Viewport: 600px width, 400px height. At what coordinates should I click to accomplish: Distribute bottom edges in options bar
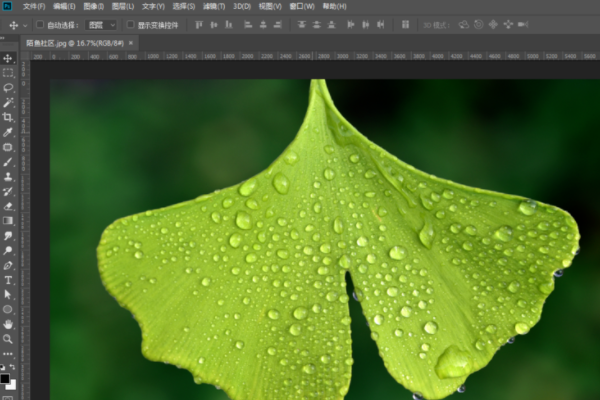click(x=331, y=25)
